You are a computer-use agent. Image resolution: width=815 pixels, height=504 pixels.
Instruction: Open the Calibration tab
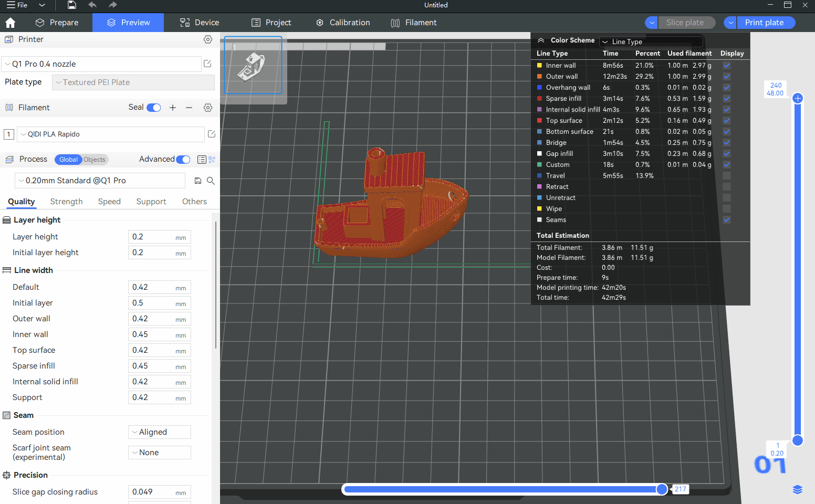pyautogui.click(x=343, y=23)
